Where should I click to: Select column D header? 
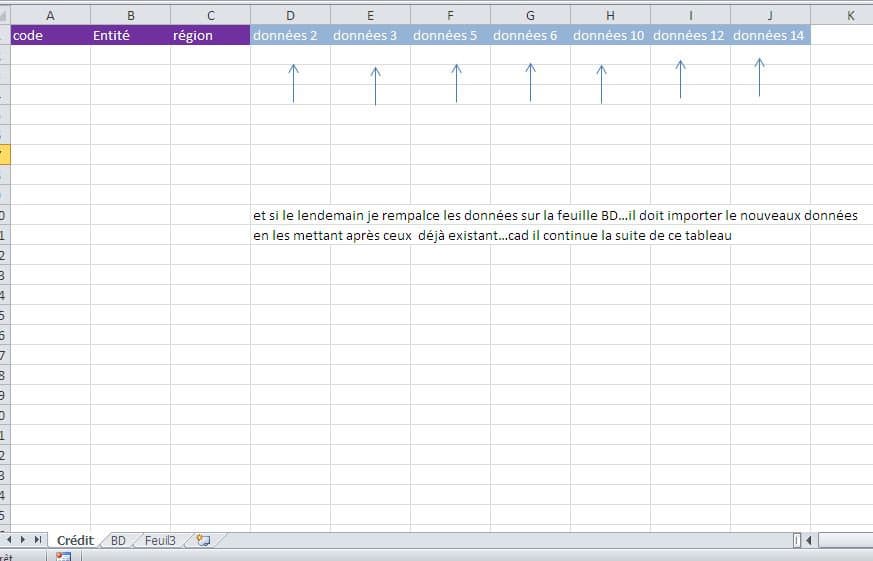(290, 16)
